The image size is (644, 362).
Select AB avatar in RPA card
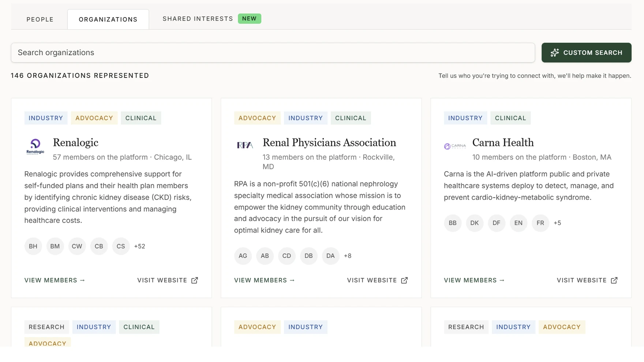pos(265,256)
